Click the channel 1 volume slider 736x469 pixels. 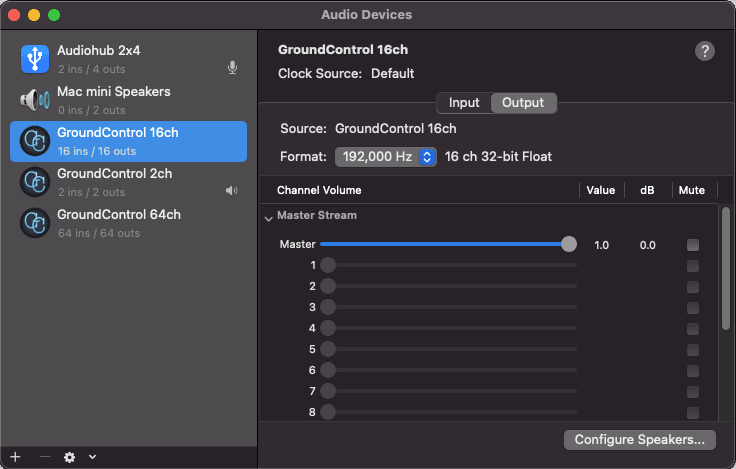[x=448, y=265]
